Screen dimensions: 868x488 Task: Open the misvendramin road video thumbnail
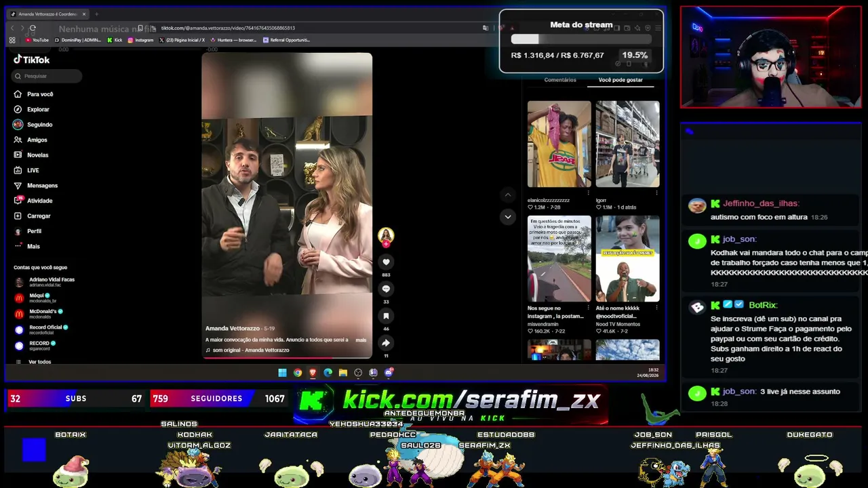(x=559, y=259)
